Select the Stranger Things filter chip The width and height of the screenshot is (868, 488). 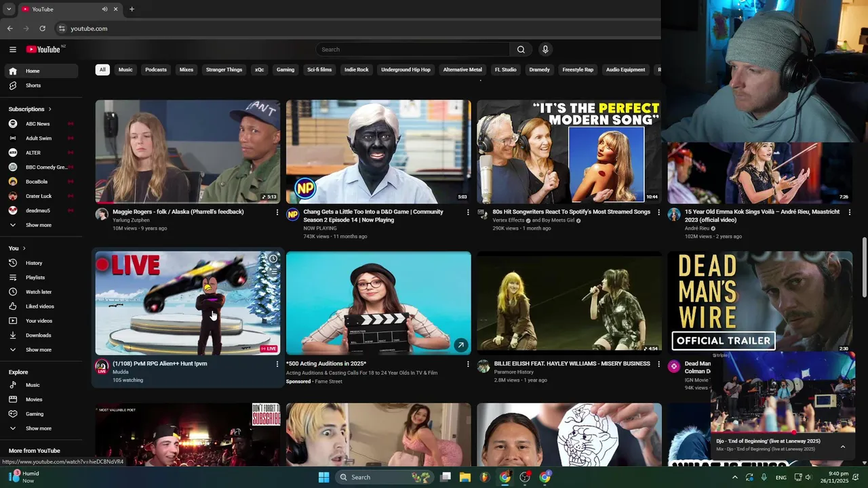[x=224, y=70]
